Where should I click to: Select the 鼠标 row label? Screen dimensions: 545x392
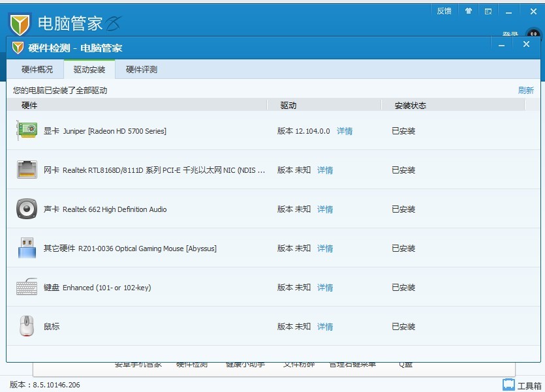click(52, 326)
